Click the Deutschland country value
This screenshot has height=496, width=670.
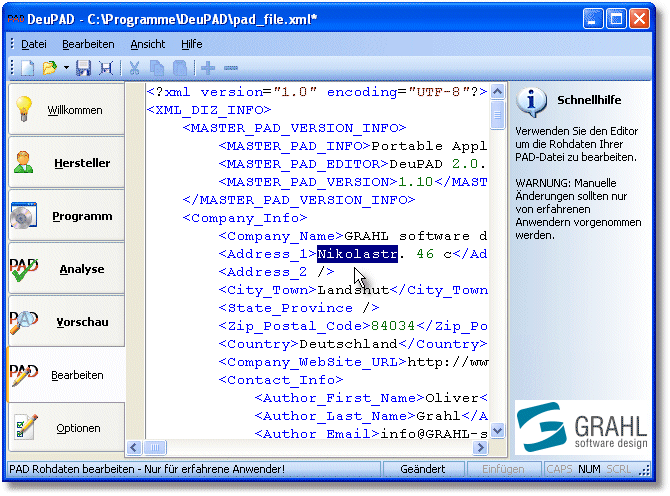tap(348, 344)
